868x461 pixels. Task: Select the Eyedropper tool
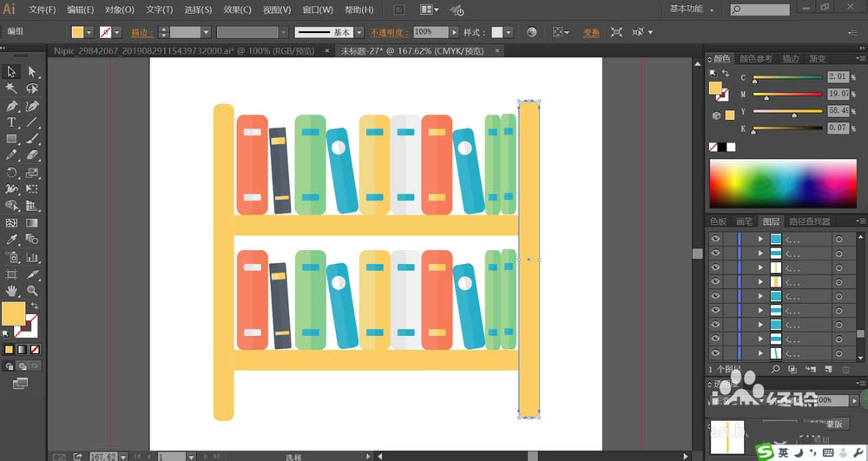(x=12, y=240)
